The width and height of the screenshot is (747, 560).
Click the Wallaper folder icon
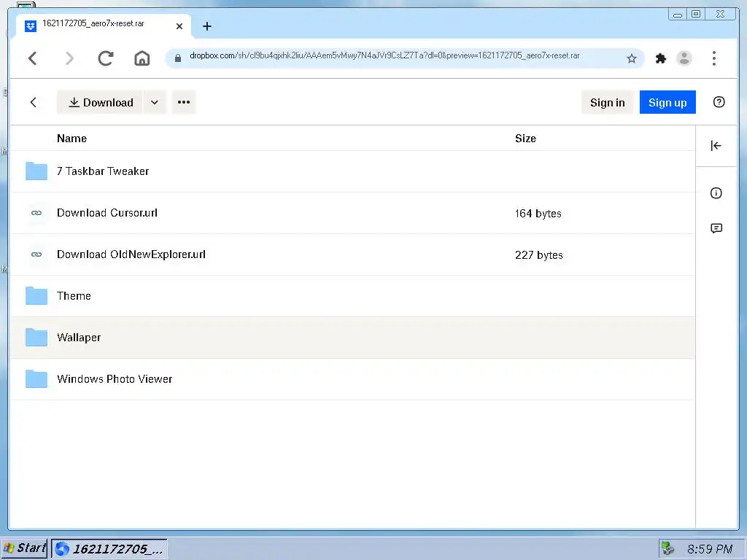pos(36,337)
